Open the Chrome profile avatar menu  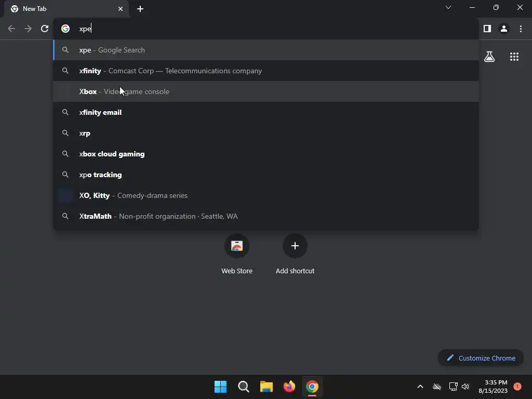504,29
